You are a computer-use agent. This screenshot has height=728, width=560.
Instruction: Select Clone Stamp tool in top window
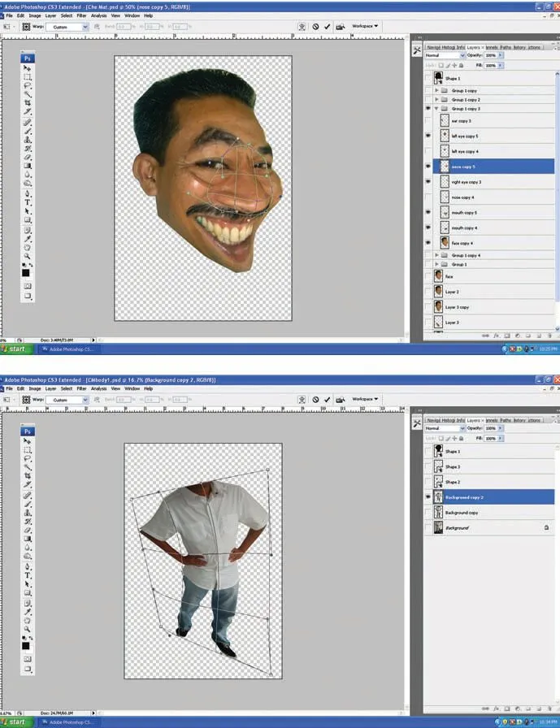point(28,139)
